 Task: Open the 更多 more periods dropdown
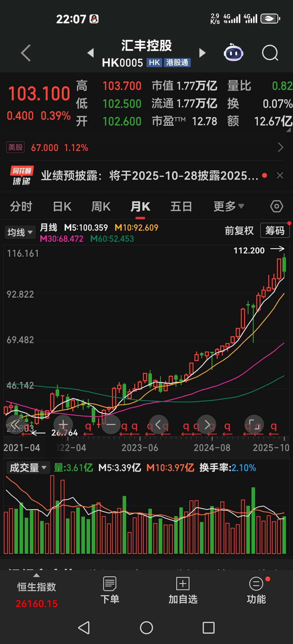tap(229, 207)
